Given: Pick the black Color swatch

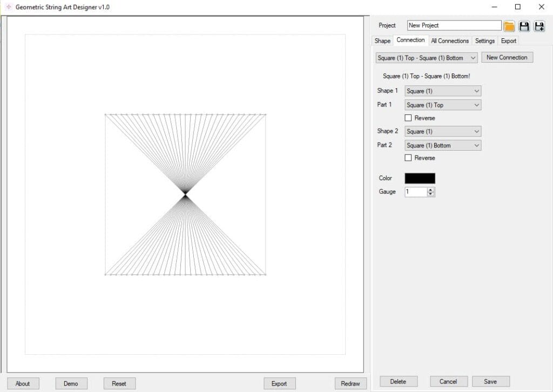Looking at the screenshot, I should click(x=420, y=178).
